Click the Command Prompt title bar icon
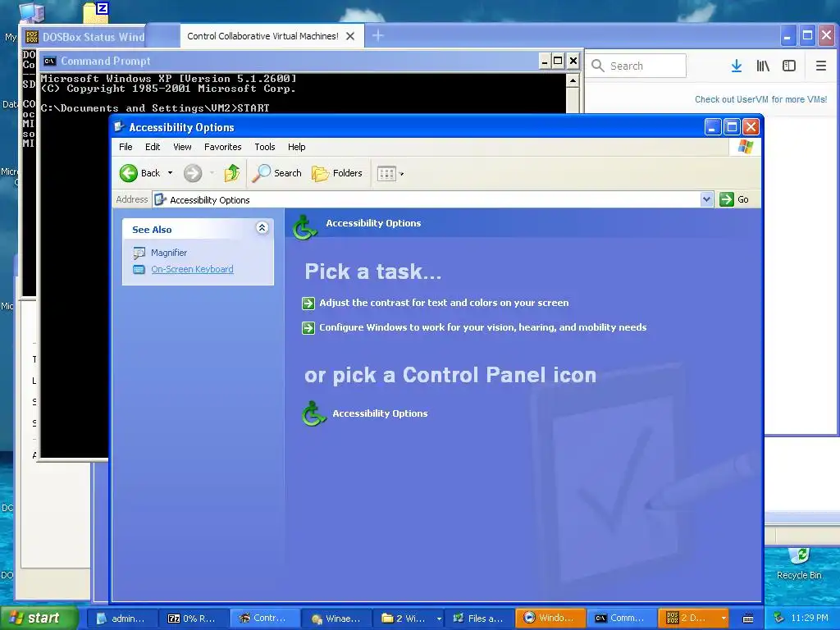 pos(50,61)
